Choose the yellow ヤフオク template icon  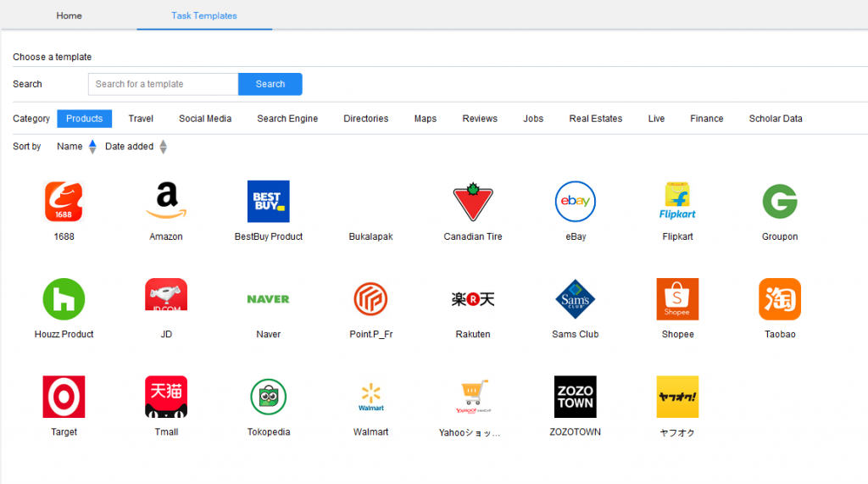coord(677,397)
